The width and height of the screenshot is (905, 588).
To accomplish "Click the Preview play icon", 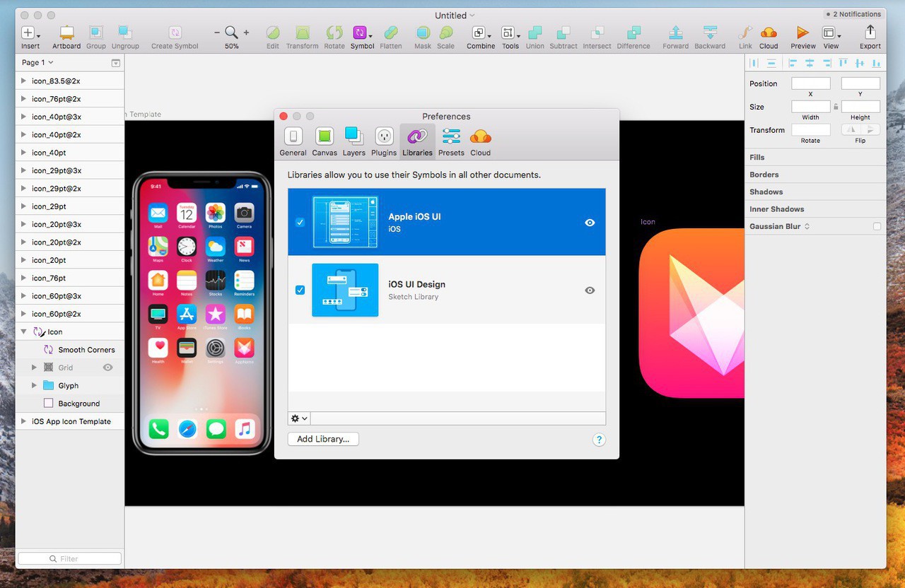I will [x=802, y=33].
